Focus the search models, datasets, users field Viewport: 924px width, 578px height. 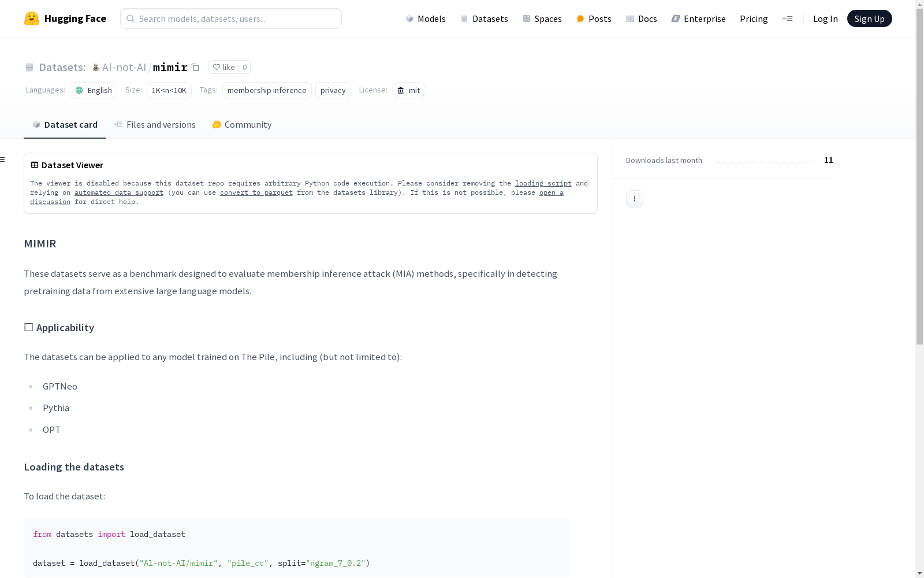click(x=231, y=18)
